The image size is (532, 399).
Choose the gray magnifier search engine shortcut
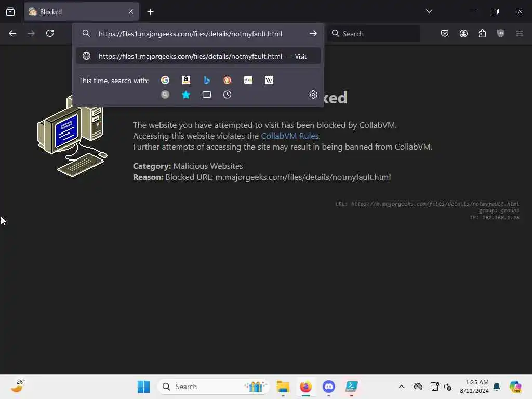click(165, 95)
